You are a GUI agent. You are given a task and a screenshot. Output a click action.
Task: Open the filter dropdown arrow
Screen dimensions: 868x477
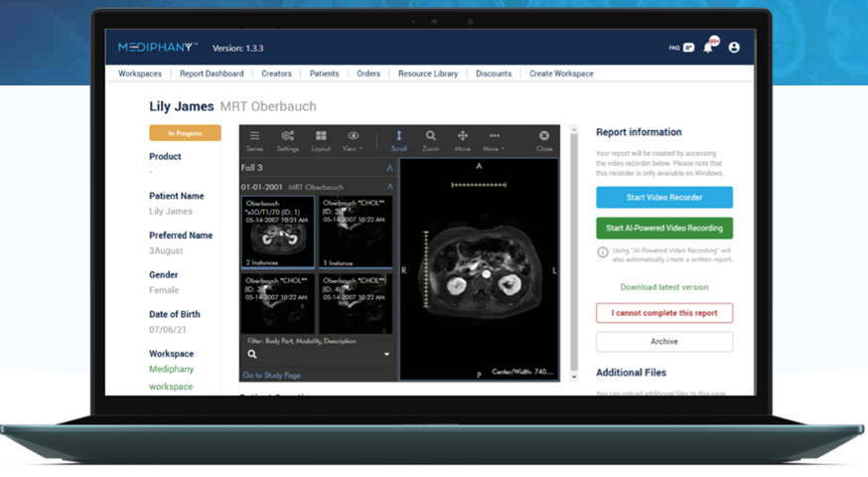(x=386, y=355)
